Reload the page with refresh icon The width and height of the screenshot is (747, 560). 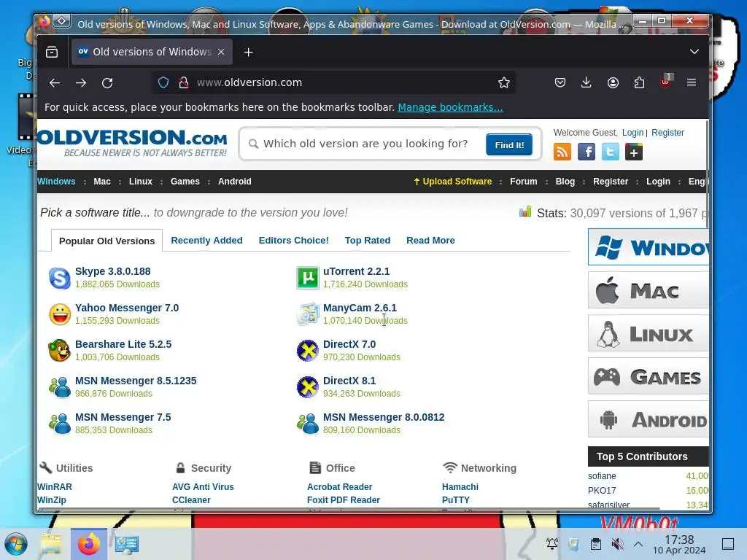coord(107,83)
